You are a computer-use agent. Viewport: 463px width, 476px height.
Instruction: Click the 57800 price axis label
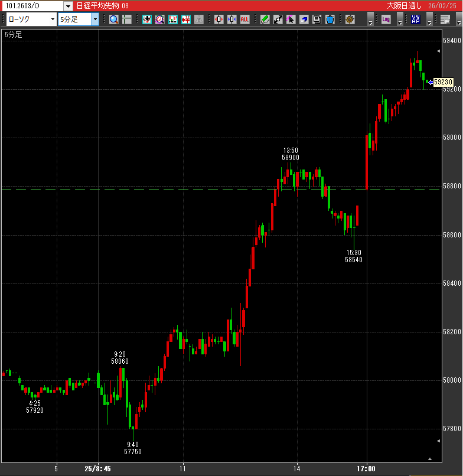[x=452, y=429]
